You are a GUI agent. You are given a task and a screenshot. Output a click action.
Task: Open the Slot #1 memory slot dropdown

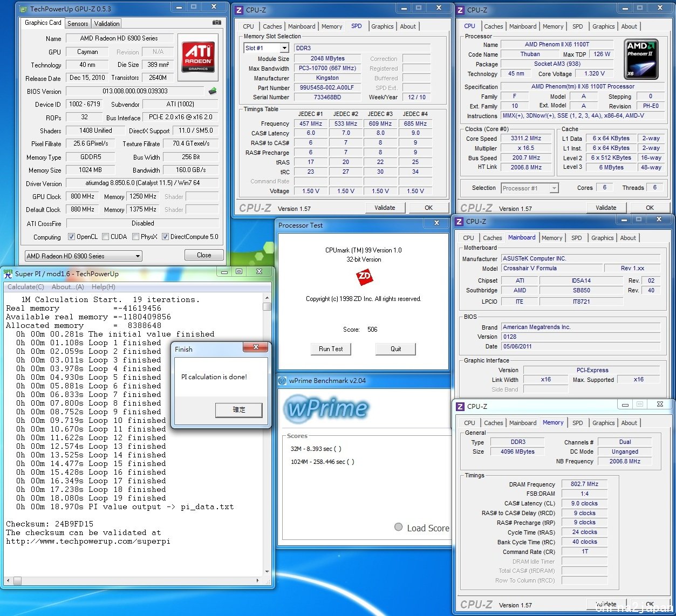click(267, 48)
